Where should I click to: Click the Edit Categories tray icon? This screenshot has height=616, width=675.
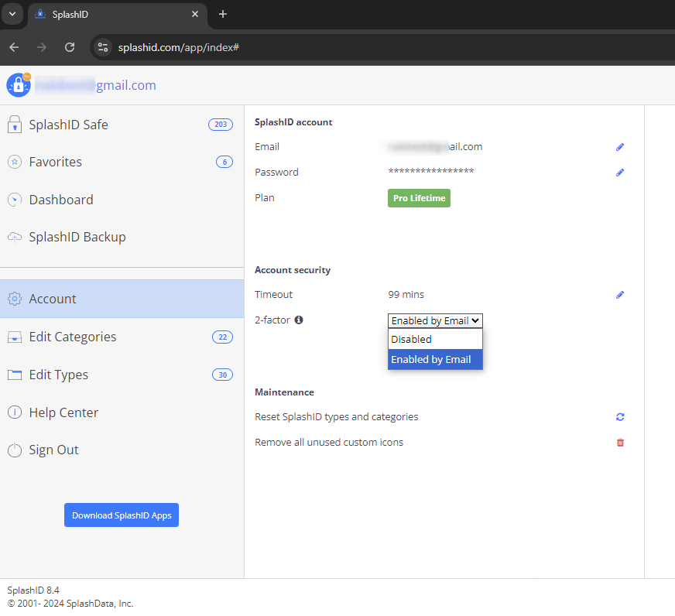click(x=15, y=337)
